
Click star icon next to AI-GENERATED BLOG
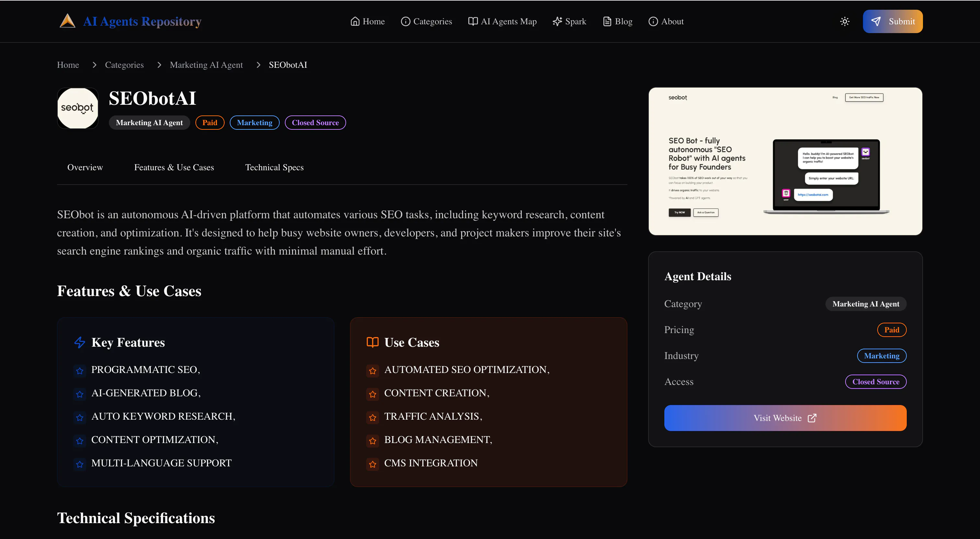(x=79, y=394)
